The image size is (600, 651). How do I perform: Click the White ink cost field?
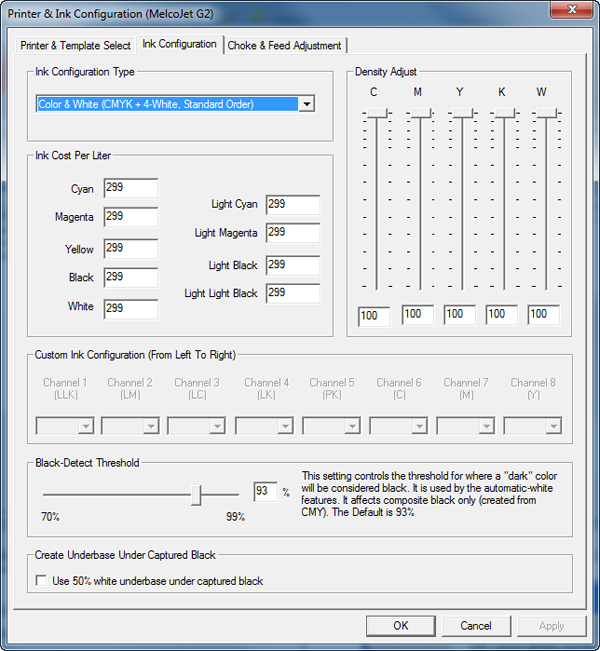pos(130,309)
